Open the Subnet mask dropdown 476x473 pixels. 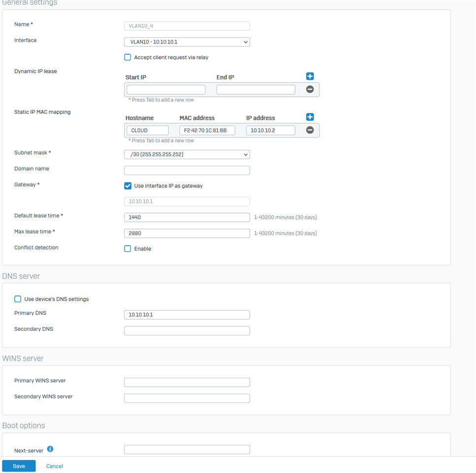click(187, 154)
